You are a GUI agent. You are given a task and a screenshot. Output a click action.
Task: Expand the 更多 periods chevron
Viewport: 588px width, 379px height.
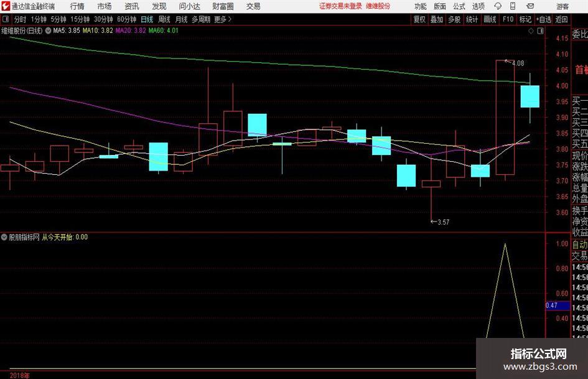click(x=223, y=19)
